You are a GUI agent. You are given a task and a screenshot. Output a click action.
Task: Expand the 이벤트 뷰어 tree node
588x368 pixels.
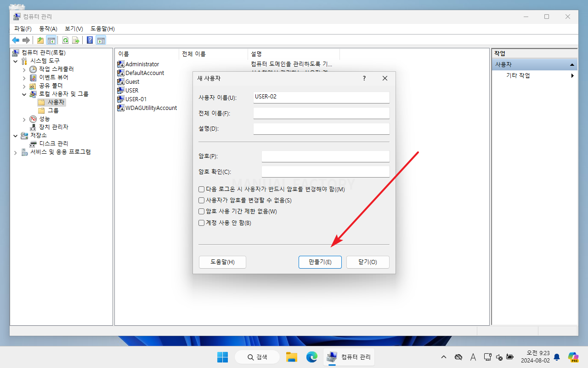[x=24, y=77]
